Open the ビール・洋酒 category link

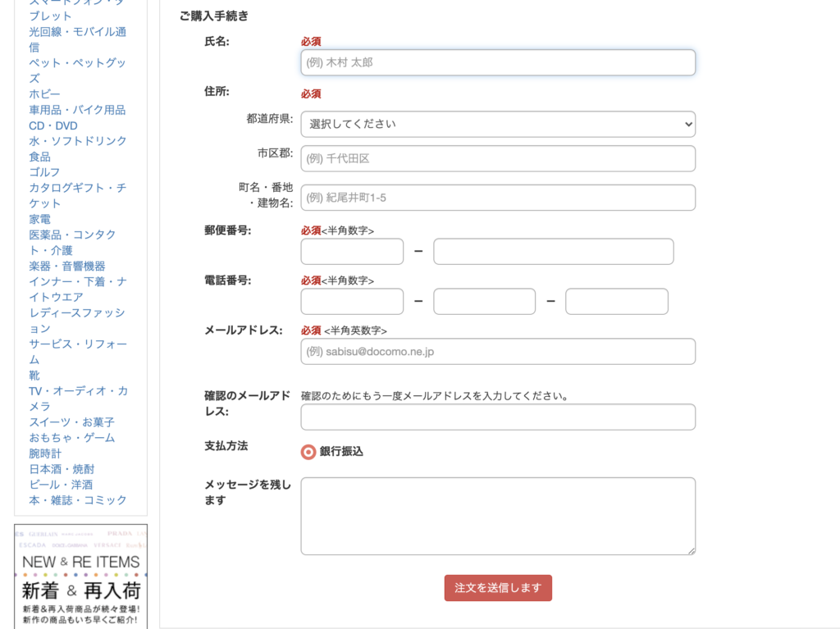(61, 485)
